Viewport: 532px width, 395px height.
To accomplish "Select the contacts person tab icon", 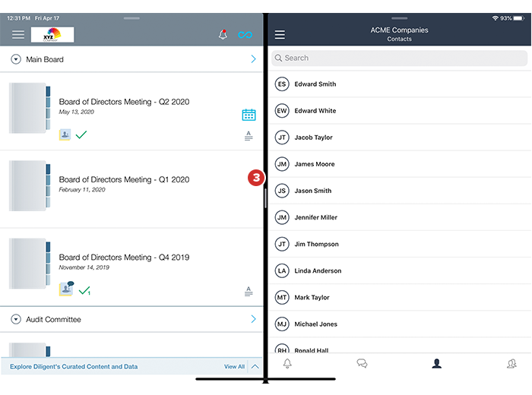I will pos(436,364).
